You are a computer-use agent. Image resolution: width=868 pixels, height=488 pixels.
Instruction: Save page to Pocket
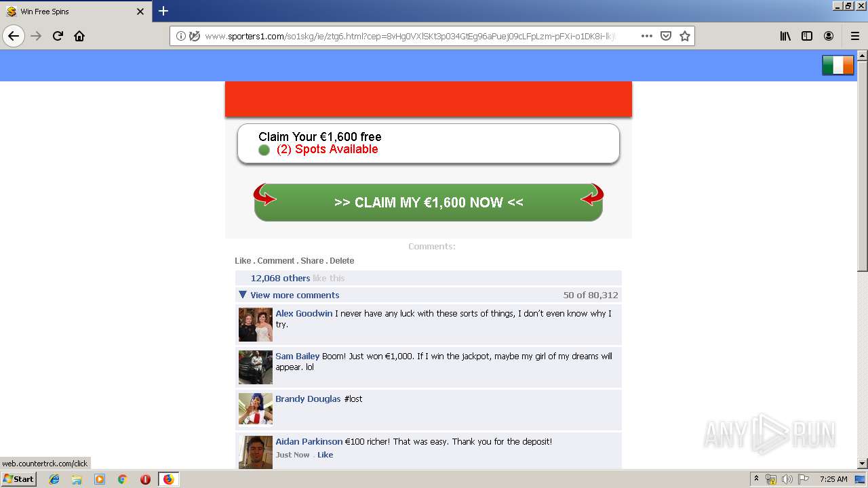[666, 36]
